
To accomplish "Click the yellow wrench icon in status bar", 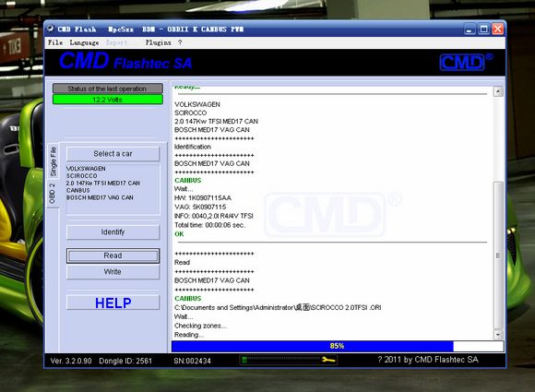I will [328, 360].
